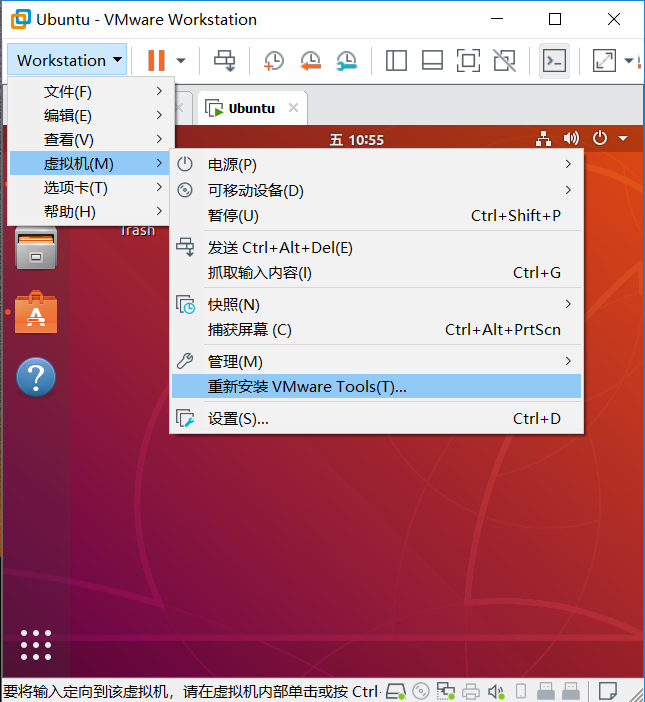
Task: Click arrow beside 帮助(H) entry
Action: tap(159, 211)
